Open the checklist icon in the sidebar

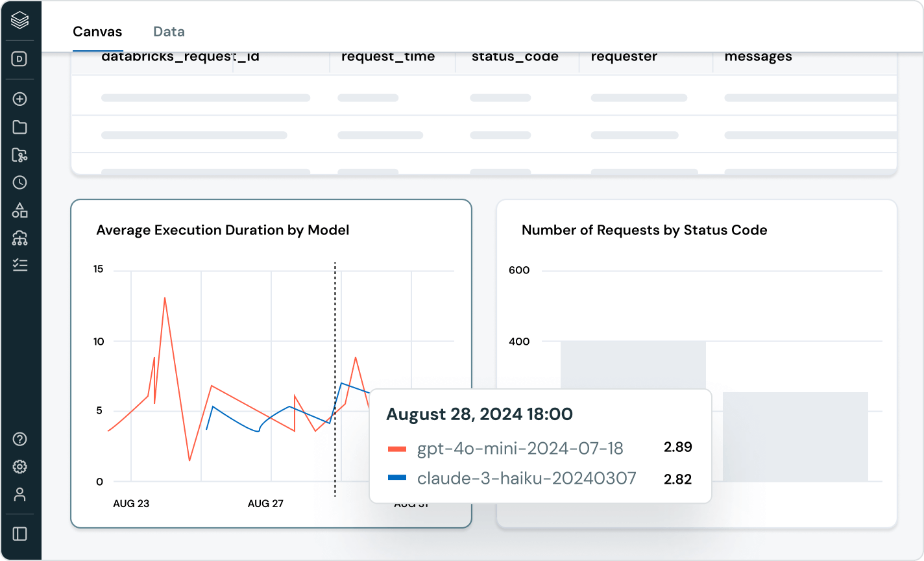(x=20, y=265)
